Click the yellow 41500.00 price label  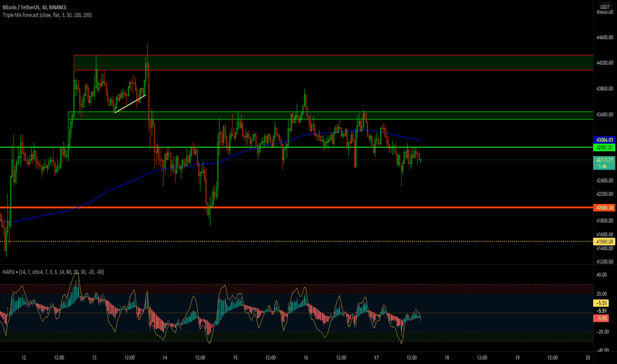[604, 241]
